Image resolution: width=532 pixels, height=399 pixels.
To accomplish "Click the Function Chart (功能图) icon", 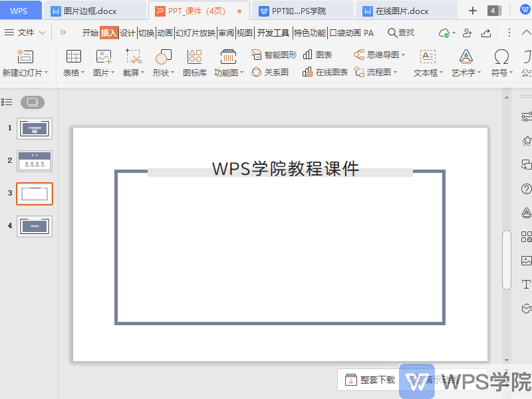I will pyautogui.click(x=228, y=57).
